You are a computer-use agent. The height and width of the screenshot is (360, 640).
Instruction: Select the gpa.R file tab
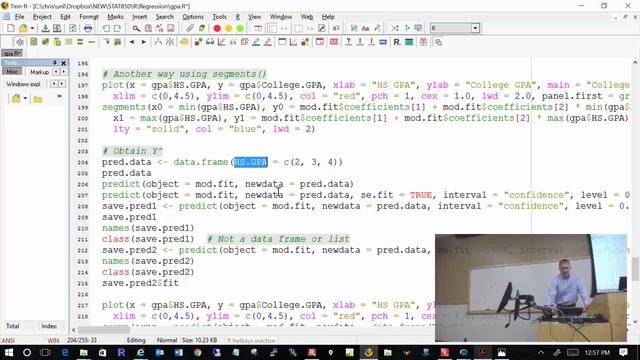coord(12,53)
